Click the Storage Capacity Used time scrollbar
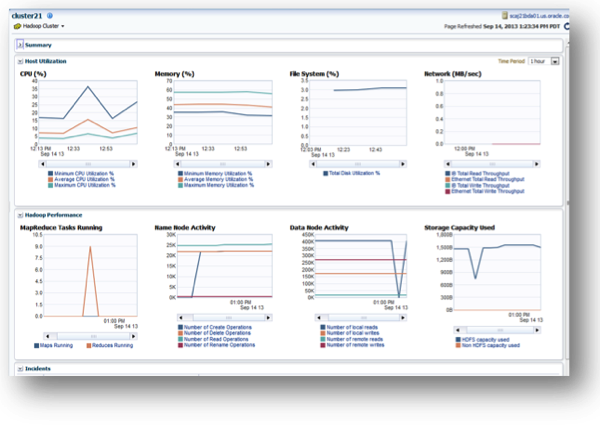This screenshot has height=427, width=600. 497,330
